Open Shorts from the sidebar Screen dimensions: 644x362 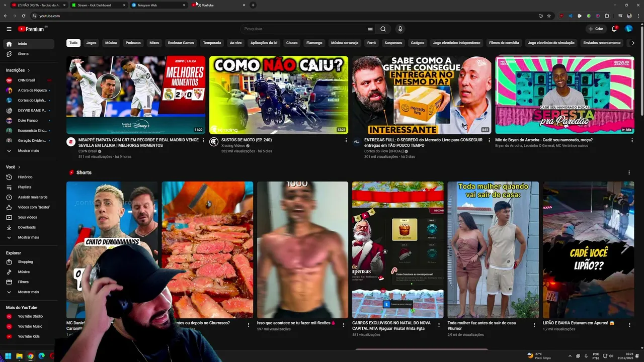(x=30, y=54)
